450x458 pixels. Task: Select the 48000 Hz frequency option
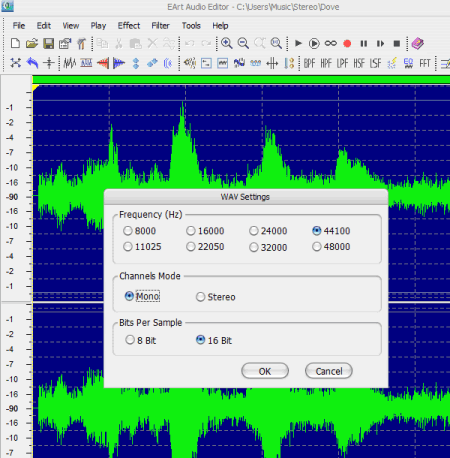331,247
